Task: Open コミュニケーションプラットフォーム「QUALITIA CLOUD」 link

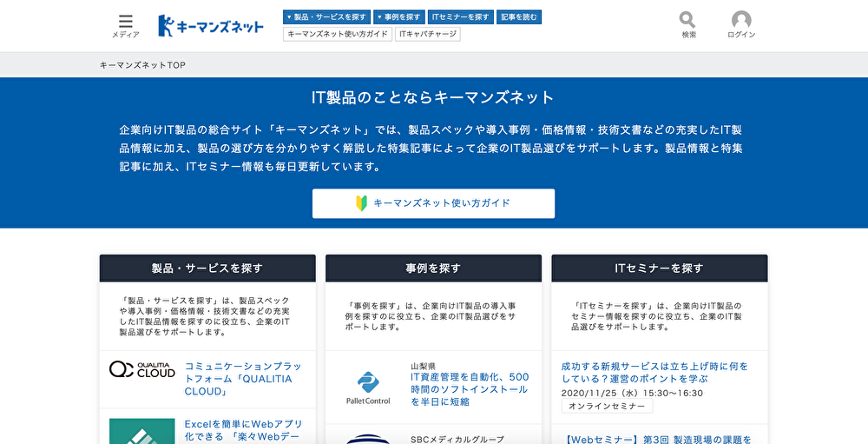Action: [x=244, y=379]
